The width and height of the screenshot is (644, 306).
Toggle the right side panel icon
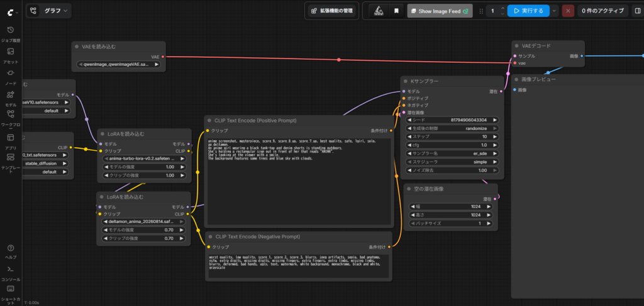pyautogui.click(x=636, y=11)
